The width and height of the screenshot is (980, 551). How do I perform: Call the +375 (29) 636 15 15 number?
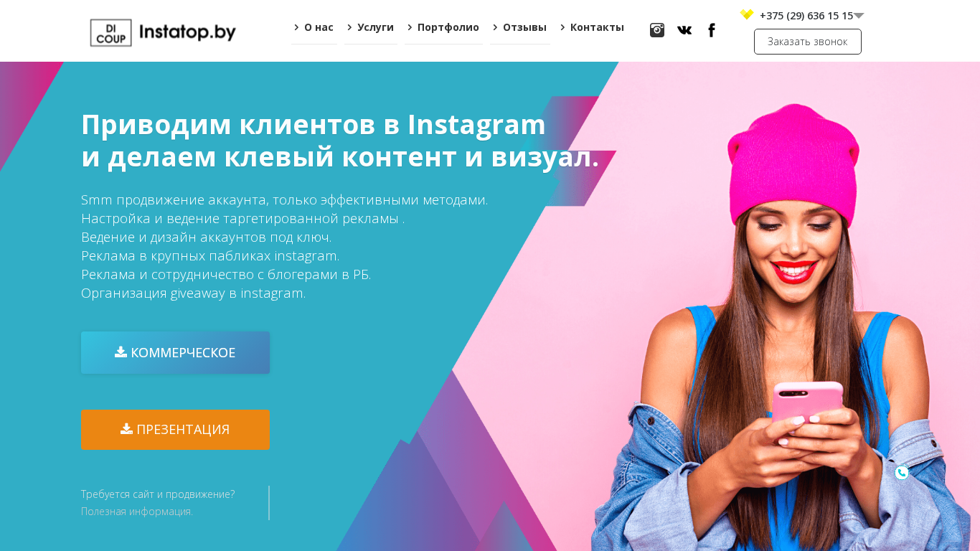coord(806,16)
